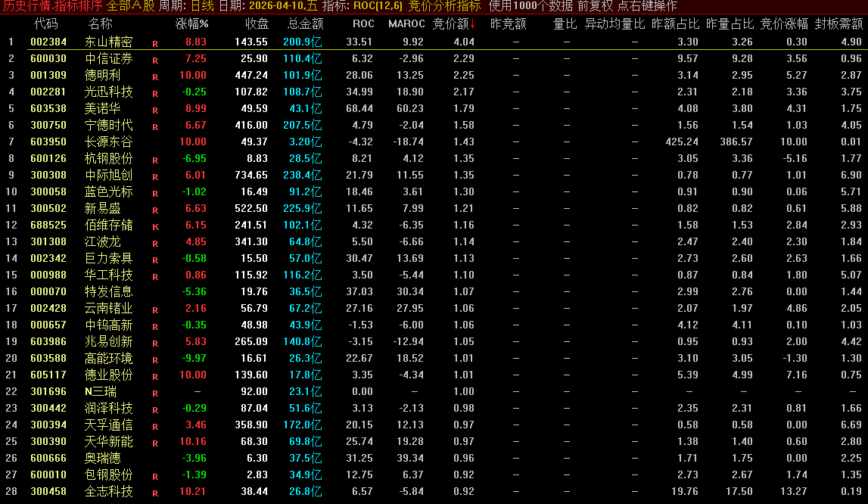Click the 代码 column header
The image size is (868, 504).
tap(45, 23)
